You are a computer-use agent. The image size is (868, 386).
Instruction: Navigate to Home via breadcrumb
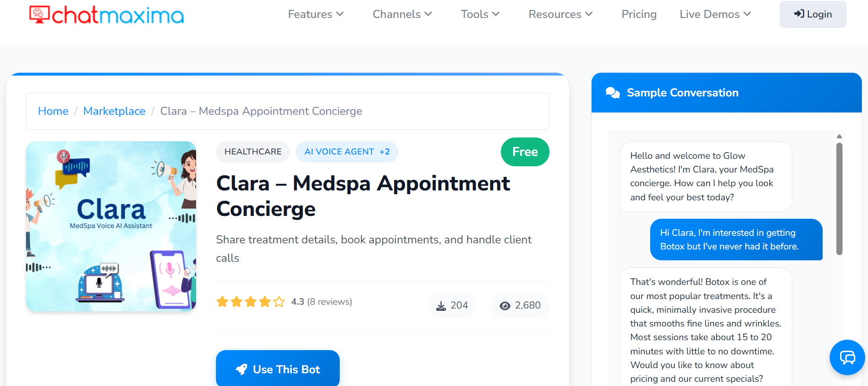pyautogui.click(x=53, y=111)
